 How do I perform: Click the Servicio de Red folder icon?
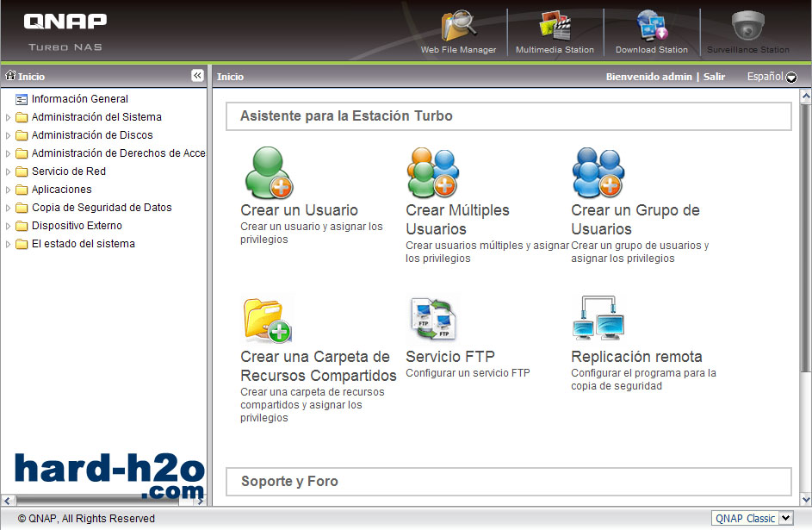[22, 171]
